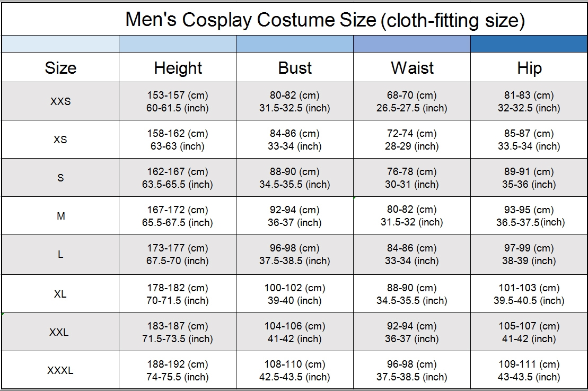Click the Waist column header

412,67
